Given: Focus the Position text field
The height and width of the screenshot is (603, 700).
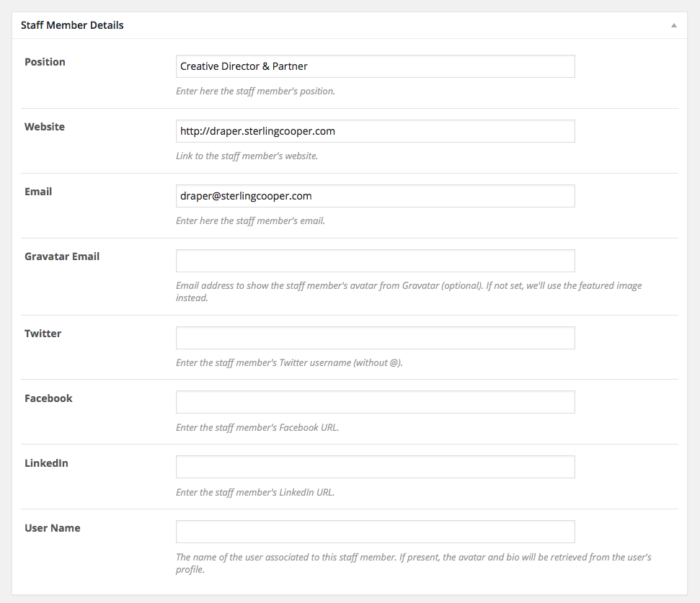Looking at the screenshot, I should click(x=375, y=66).
